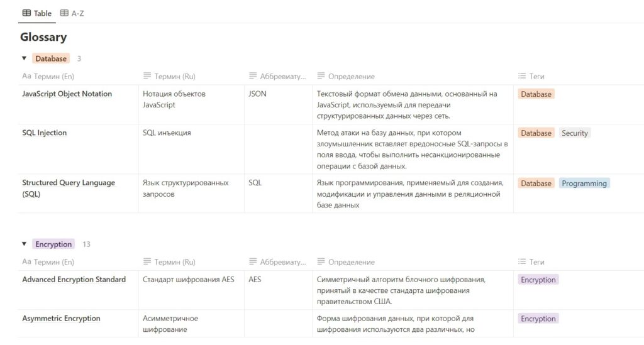Click Encryption group's Теги list icon

click(x=521, y=261)
